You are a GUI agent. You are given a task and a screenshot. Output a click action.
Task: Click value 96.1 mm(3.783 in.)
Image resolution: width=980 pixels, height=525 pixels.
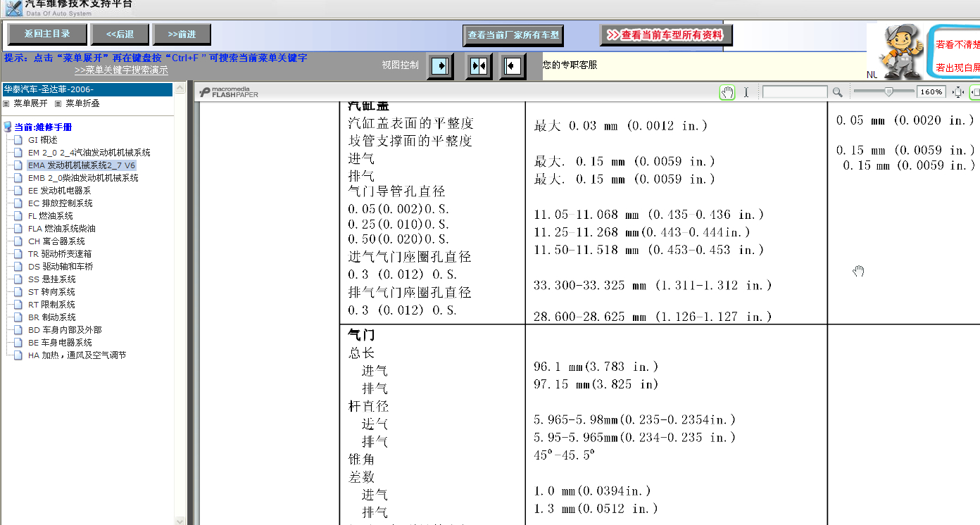[x=596, y=367]
